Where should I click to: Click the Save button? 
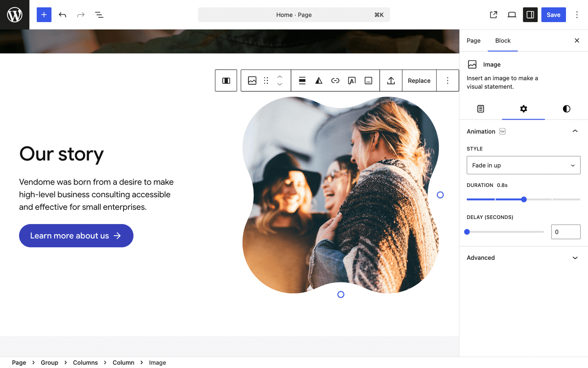pyautogui.click(x=553, y=15)
